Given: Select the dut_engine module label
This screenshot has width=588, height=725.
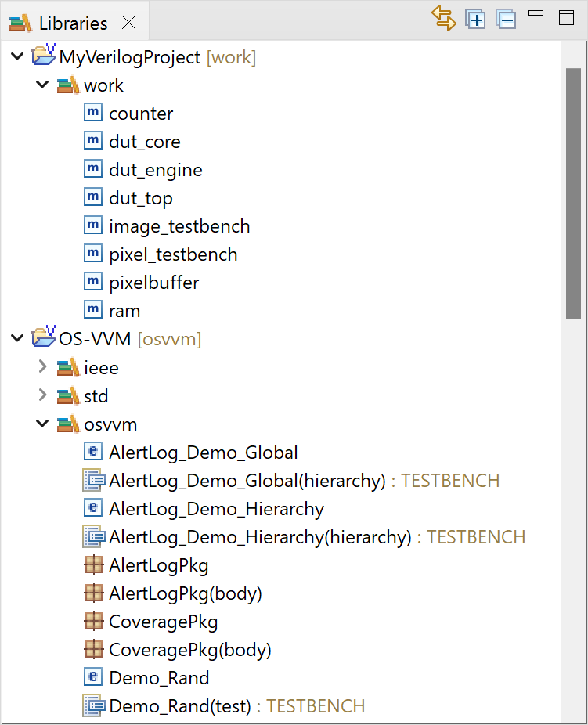Looking at the screenshot, I should (156, 171).
